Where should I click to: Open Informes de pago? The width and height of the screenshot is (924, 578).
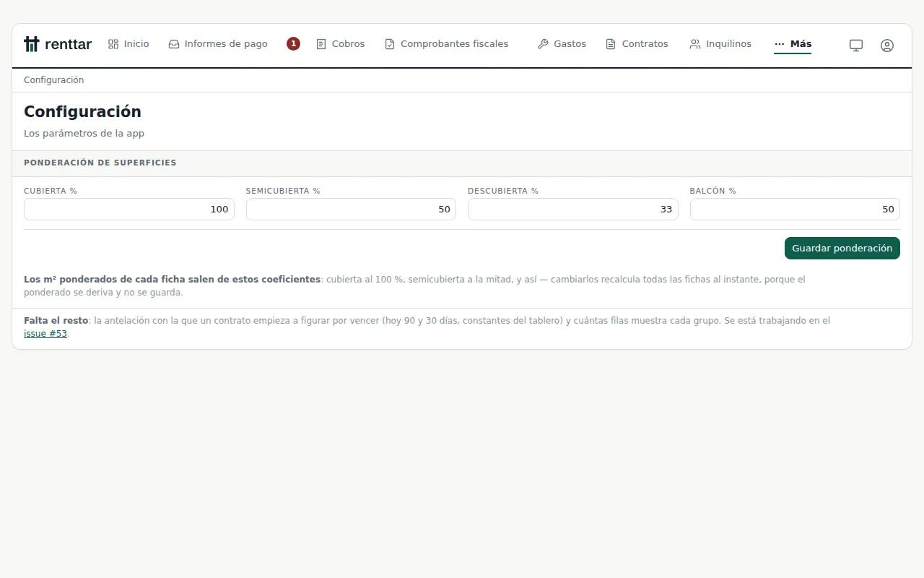coord(218,44)
